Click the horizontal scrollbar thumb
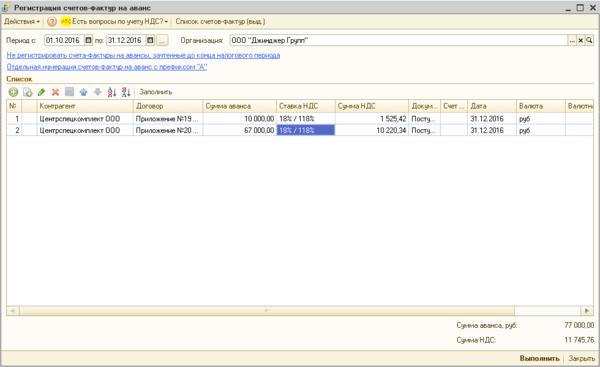This screenshot has height=367, width=600. (267, 311)
